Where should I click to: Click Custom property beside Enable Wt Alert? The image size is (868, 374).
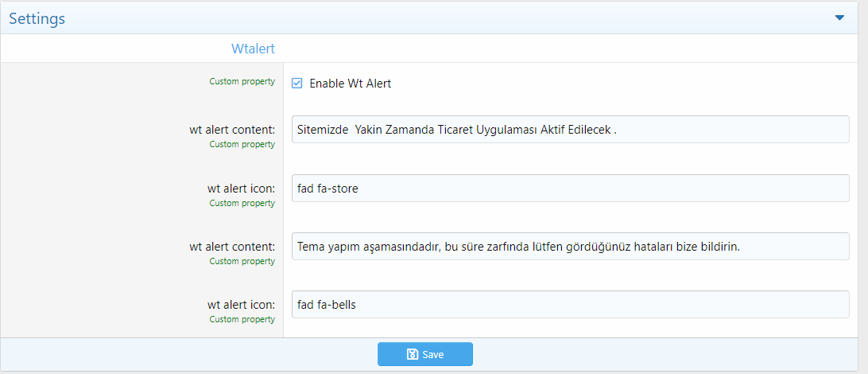[242, 81]
